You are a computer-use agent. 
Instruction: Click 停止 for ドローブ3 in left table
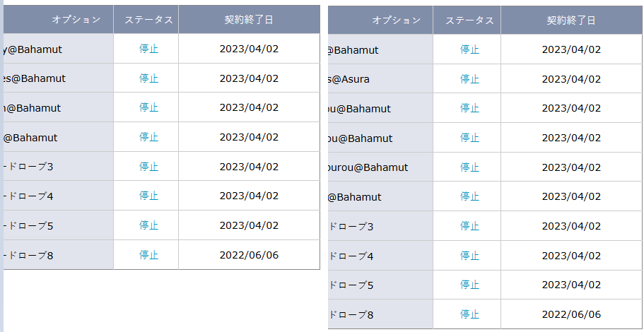(148, 167)
